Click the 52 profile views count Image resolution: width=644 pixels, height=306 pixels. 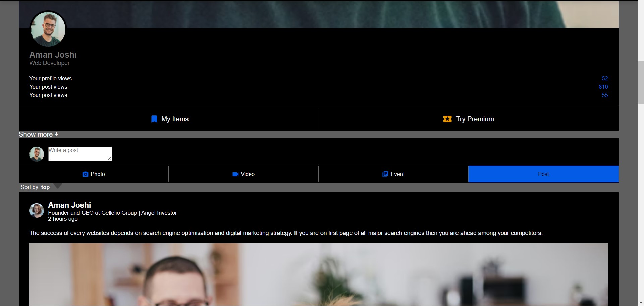point(605,78)
